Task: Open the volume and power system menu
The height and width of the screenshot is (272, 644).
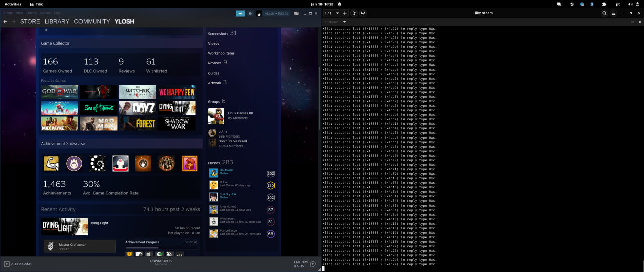Action: coord(634,4)
